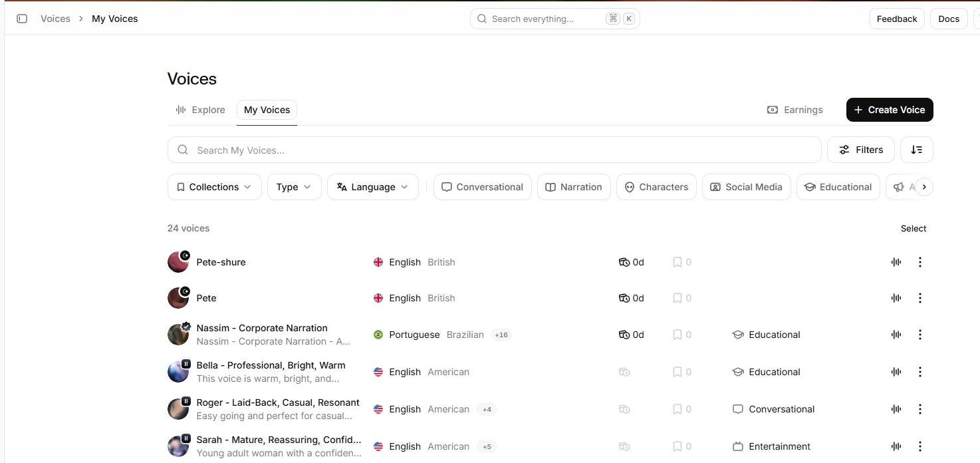980x463 pixels.
Task: Click the waveform icon for Pete-shure
Action: (x=896, y=262)
